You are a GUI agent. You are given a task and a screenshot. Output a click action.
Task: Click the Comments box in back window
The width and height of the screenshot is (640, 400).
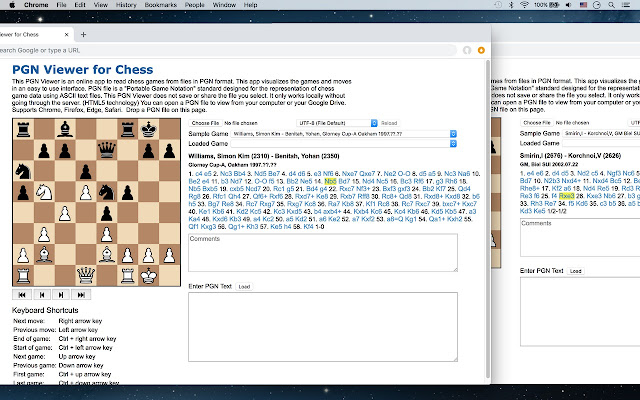click(x=580, y=238)
